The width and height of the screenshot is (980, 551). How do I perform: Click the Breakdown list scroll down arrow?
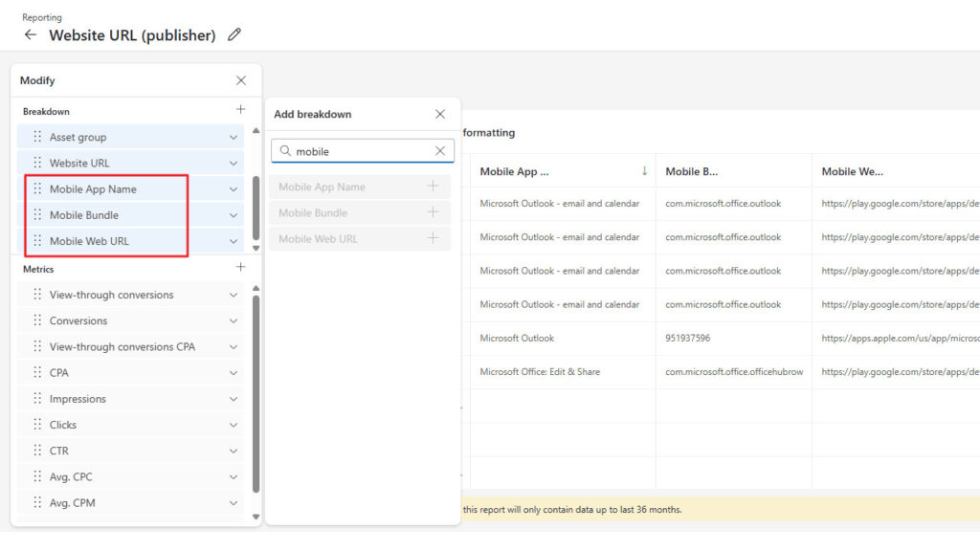point(256,248)
